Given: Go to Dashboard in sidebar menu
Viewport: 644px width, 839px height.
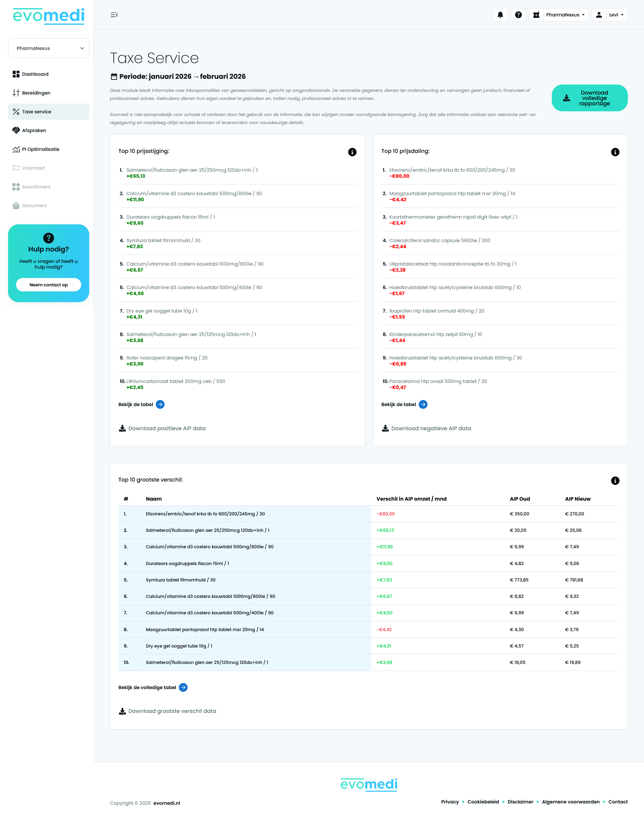Looking at the screenshot, I should coord(35,74).
